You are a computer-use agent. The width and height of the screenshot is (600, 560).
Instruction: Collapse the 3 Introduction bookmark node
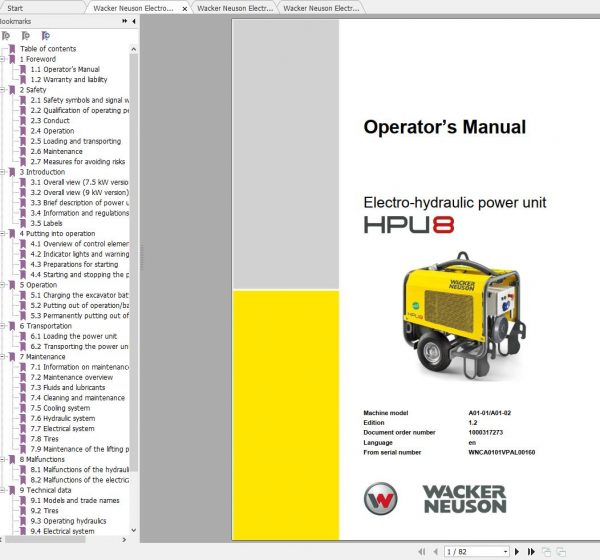pos(2,172)
